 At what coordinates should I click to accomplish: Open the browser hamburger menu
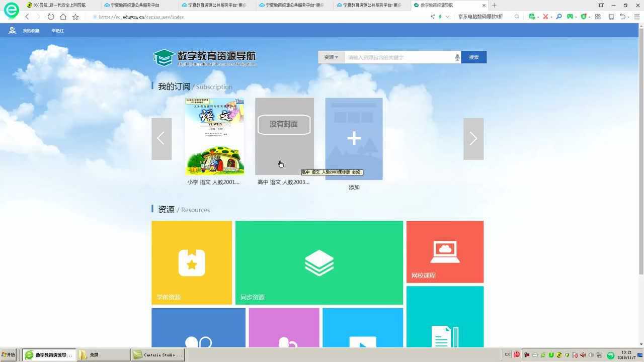pos(637,17)
